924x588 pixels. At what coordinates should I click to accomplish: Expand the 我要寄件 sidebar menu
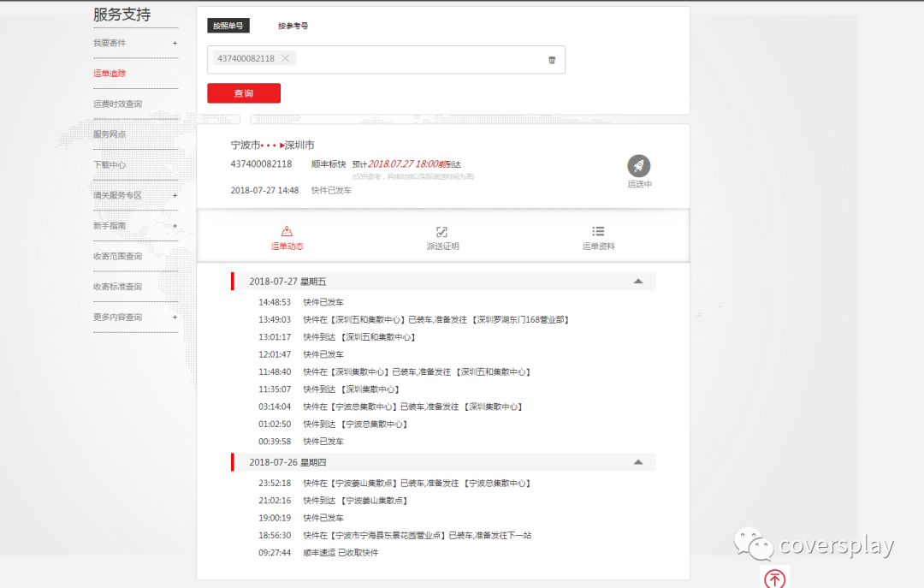tap(175, 43)
